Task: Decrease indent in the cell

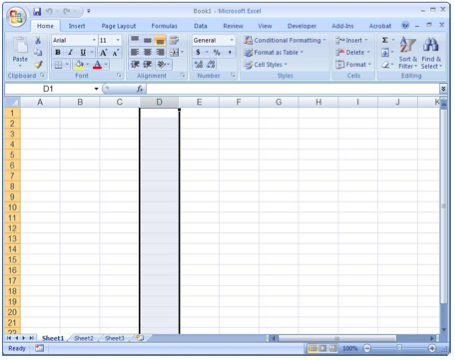Action: (135, 64)
